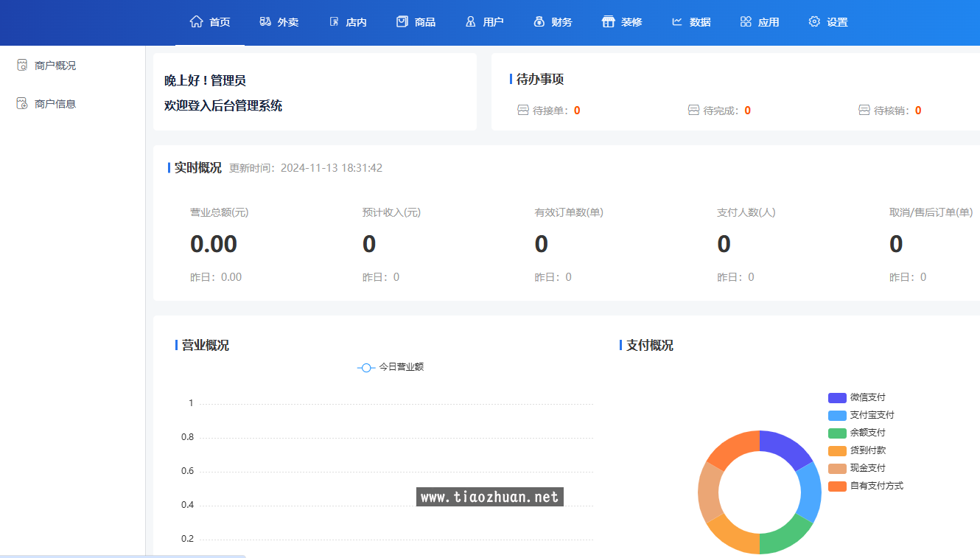Image resolution: width=980 pixels, height=558 pixels.
Task: Click the 待接单 pending orders count
Action: 577,111
